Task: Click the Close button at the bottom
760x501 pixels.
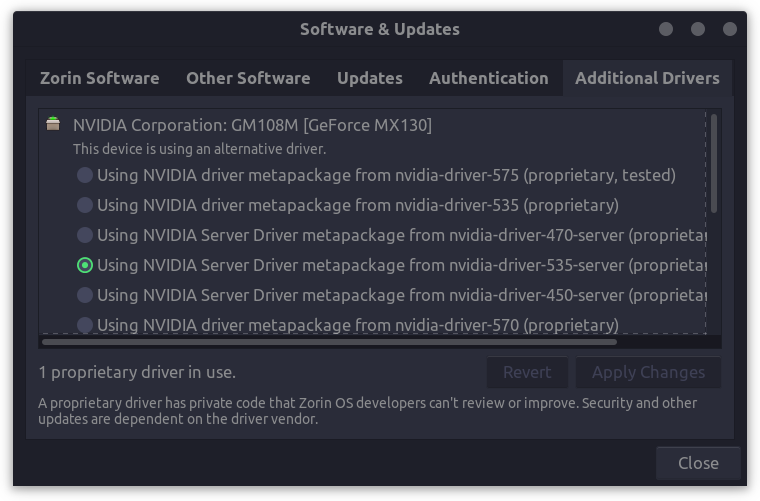Action: (x=698, y=463)
